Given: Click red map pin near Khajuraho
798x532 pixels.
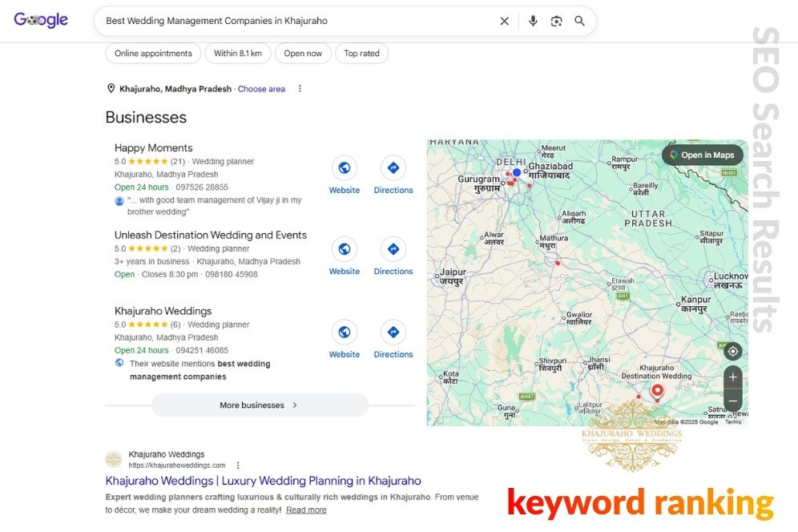Looking at the screenshot, I should pyautogui.click(x=658, y=391).
